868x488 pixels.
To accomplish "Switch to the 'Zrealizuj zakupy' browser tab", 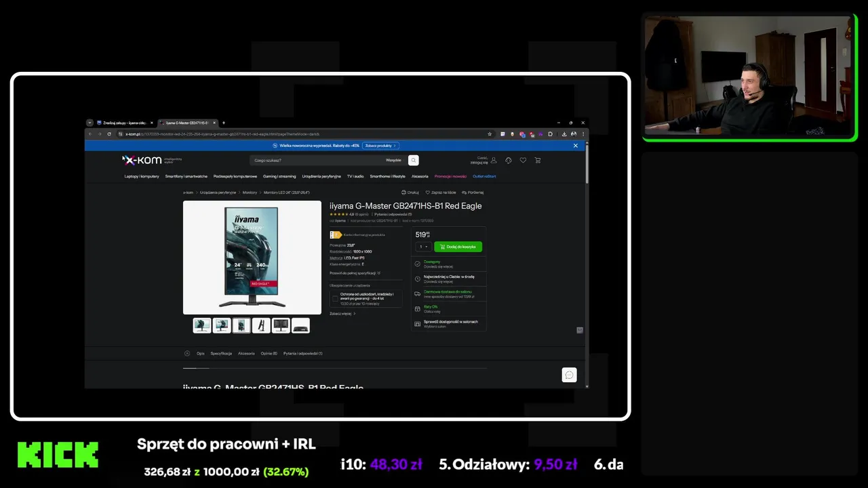I will pyautogui.click(x=125, y=123).
